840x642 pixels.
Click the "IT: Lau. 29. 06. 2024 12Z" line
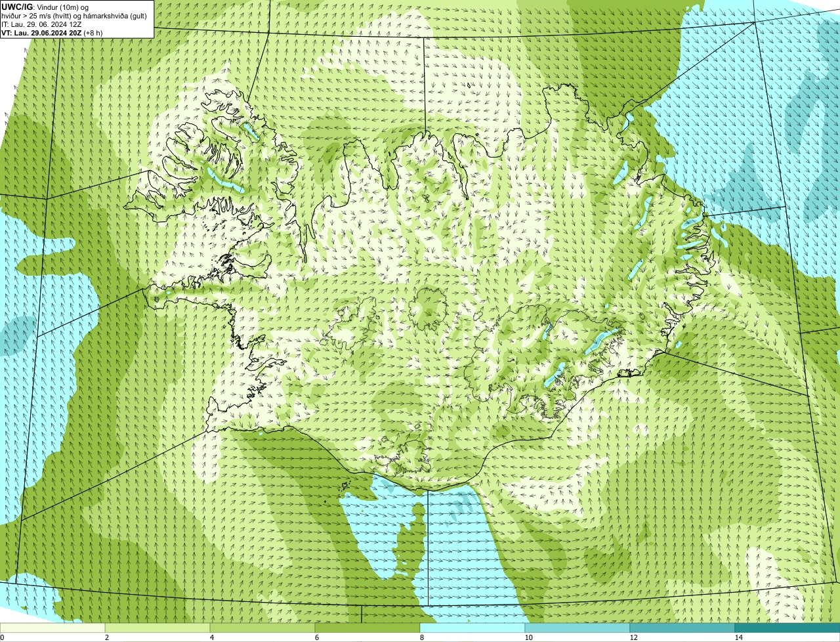click(41, 24)
